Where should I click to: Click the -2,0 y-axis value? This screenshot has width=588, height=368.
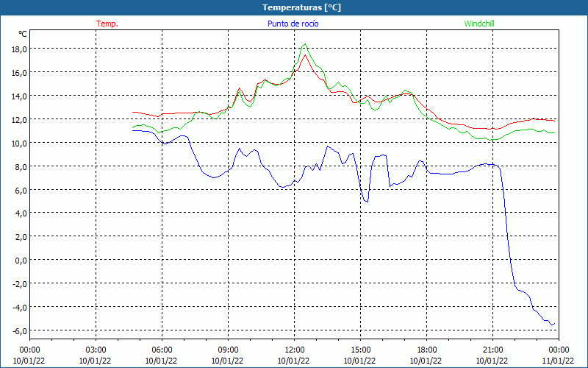tap(19, 284)
